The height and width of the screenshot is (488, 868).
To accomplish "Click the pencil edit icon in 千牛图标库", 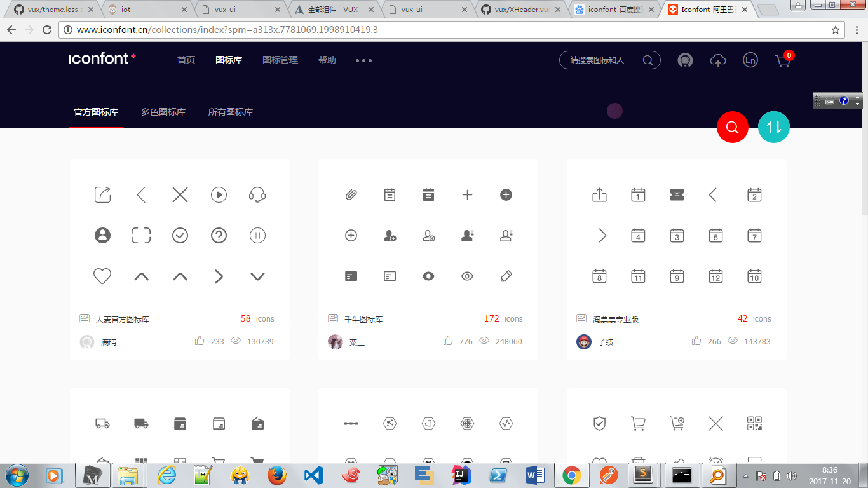I will [506, 276].
